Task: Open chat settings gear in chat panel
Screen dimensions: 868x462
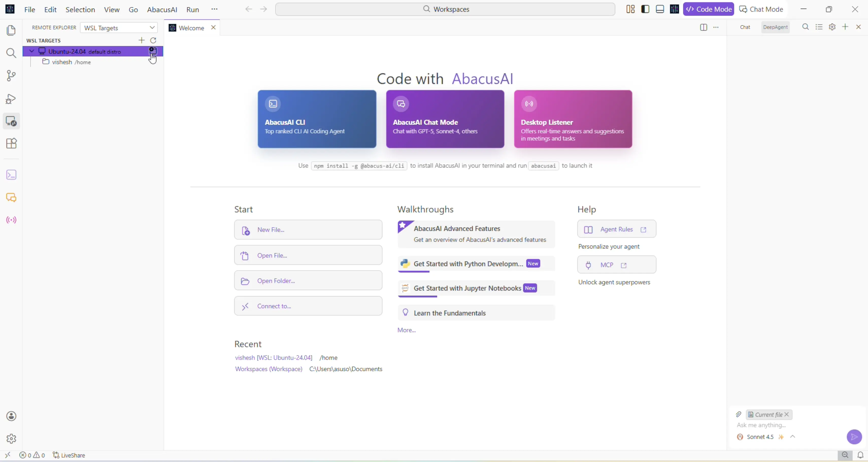Action: pos(832,27)
